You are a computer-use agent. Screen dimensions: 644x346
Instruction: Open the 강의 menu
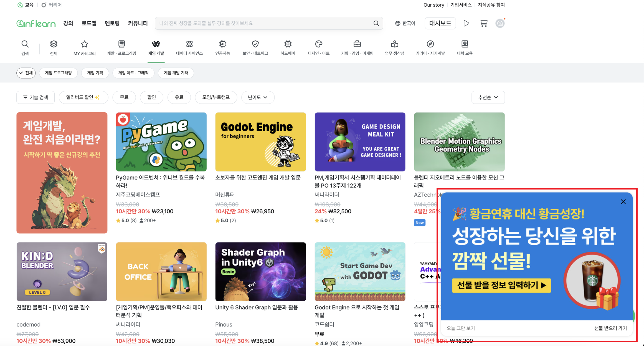(x=68, y=23)
